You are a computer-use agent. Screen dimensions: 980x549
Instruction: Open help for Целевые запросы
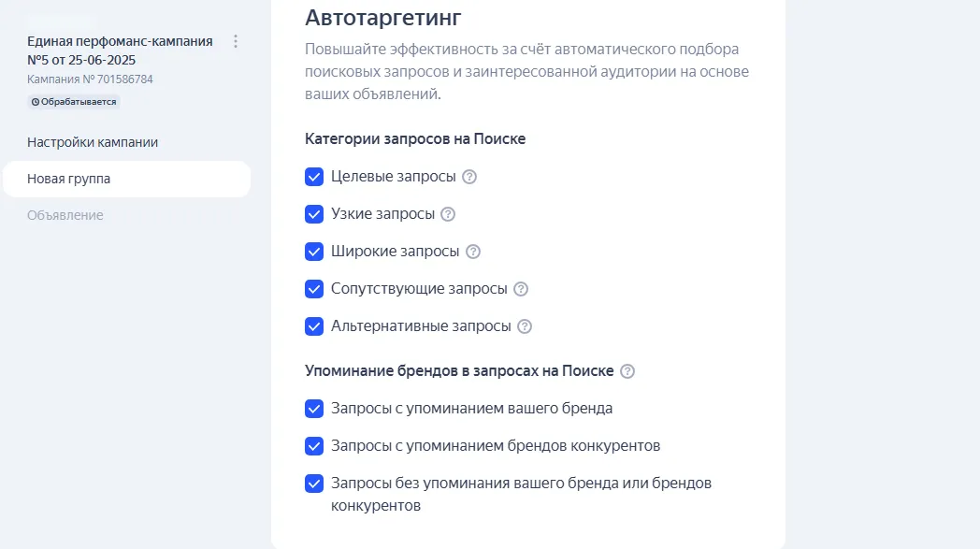click(469, 177)
